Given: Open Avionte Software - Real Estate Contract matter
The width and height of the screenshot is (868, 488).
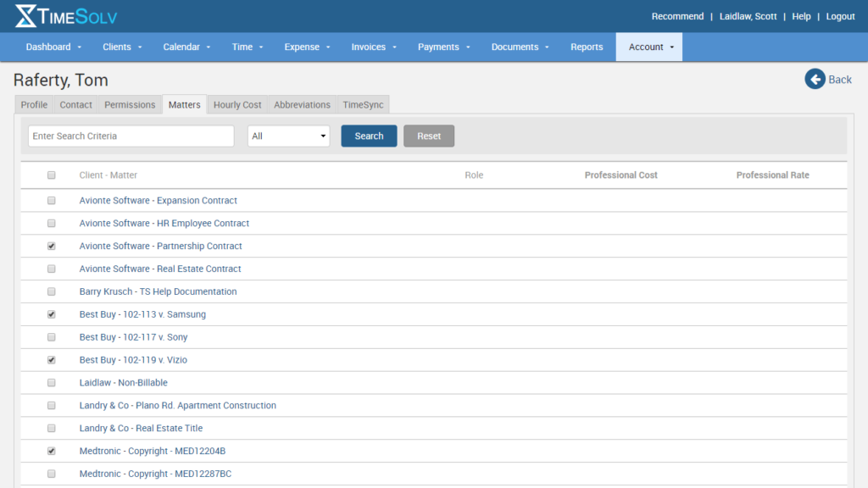Looking at the screenshot, I should click(x=160, y=269).
